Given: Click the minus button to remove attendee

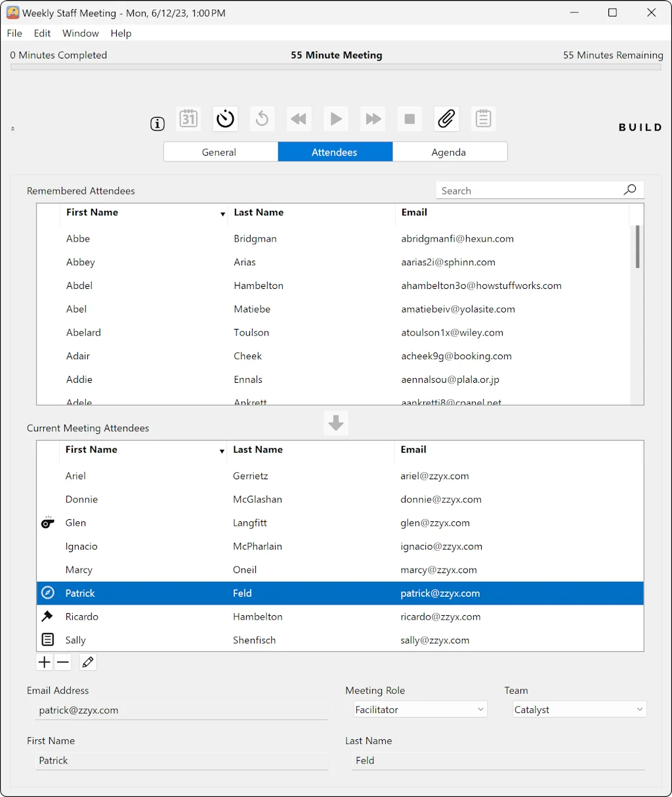Looking at the screenshot, I should 63,662.
